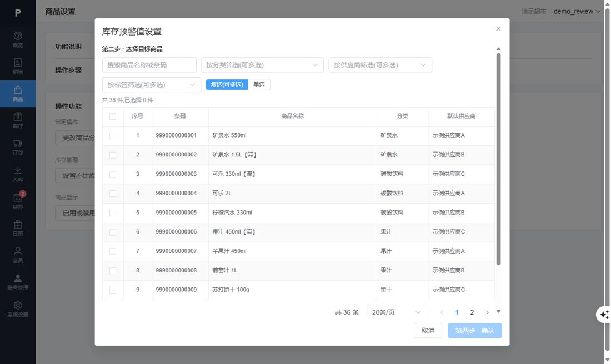The width and height of the screenshot is (611, 364).
Task: Click the dialog's vertical scrollbar thumb
Action: (x=498, y=160)
